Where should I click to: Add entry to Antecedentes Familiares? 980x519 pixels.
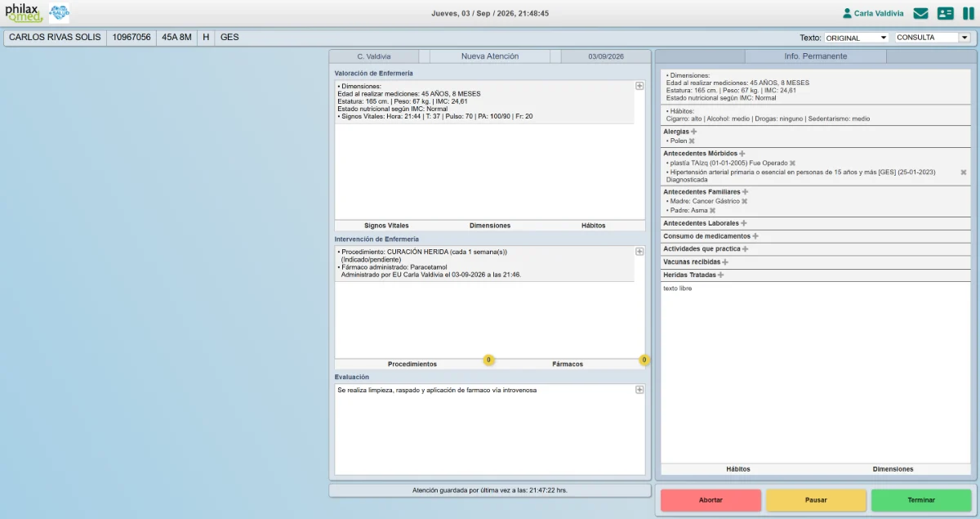(x=745, y=191)
